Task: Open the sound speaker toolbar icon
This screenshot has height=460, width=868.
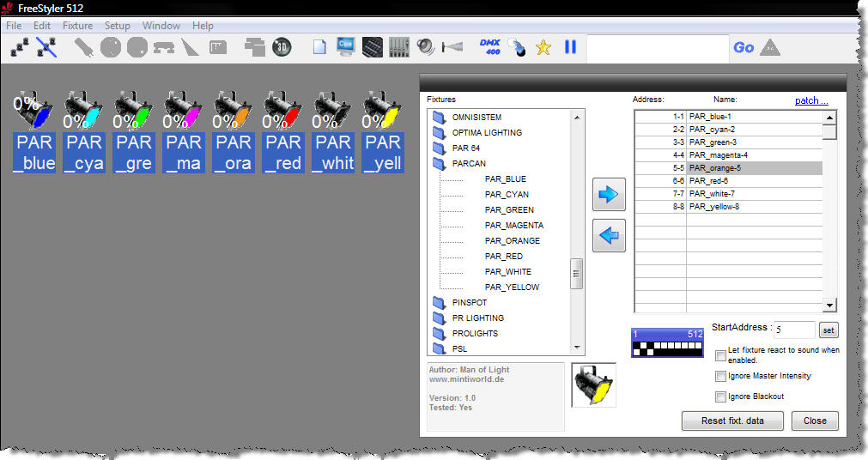Action: pyautogui.click(x=426, y=47)
